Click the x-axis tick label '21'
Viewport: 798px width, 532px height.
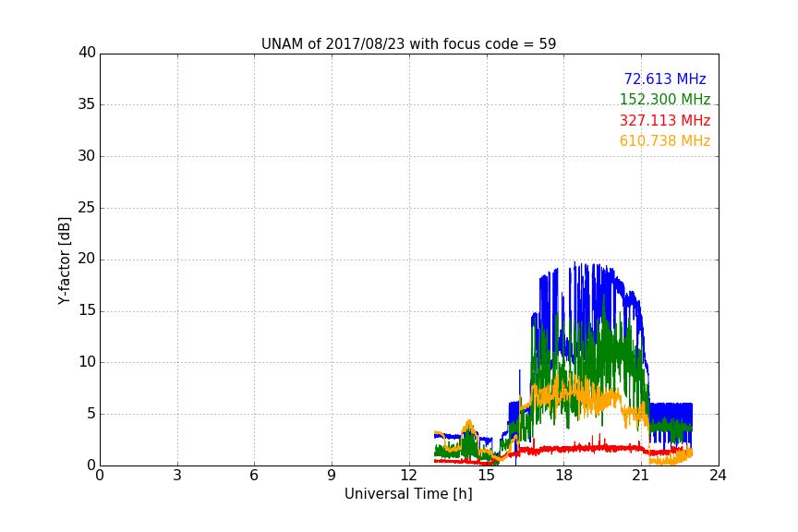coord(641,476)
